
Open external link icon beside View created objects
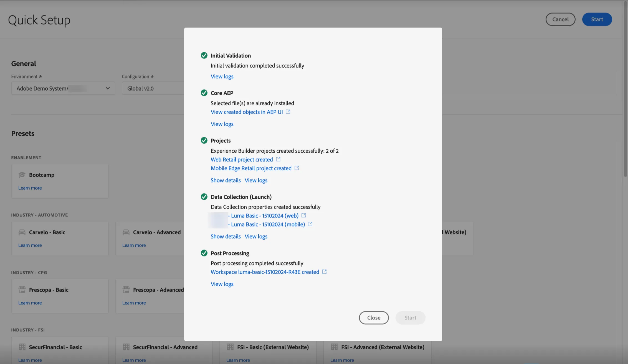(288, 112)
